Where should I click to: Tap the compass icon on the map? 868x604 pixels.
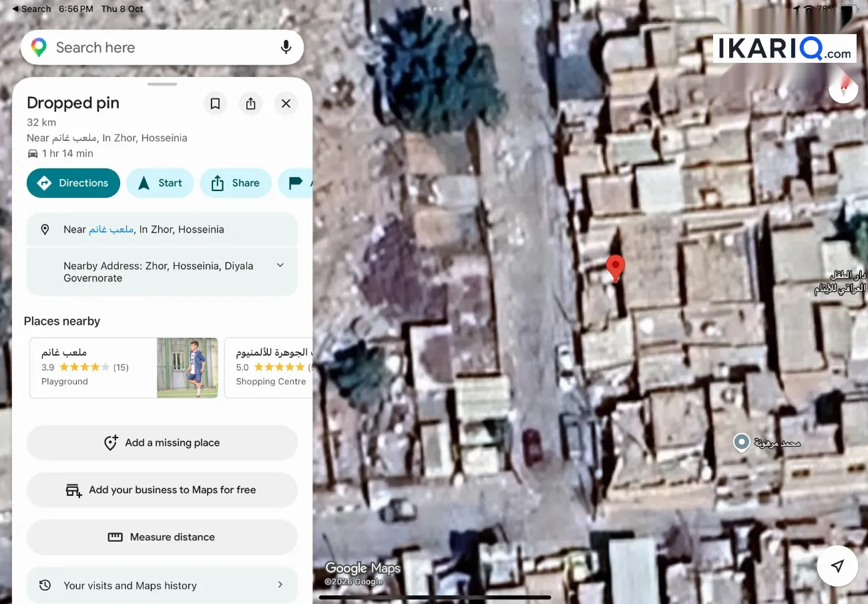(x=843, y=88)
